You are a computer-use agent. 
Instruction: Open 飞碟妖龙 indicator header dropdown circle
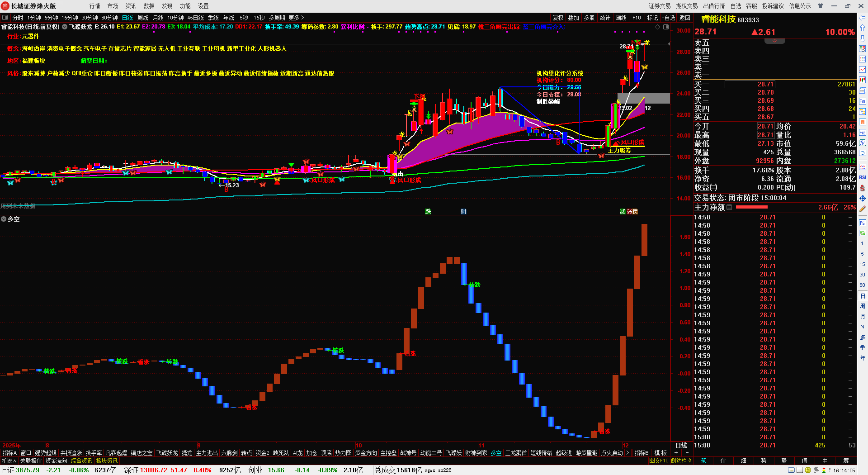pyautogui.click(x=65, y=27)
